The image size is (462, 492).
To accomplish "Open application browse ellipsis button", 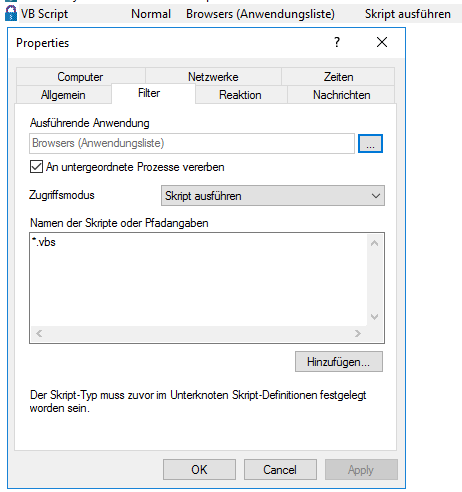I will tap(370, 144).
